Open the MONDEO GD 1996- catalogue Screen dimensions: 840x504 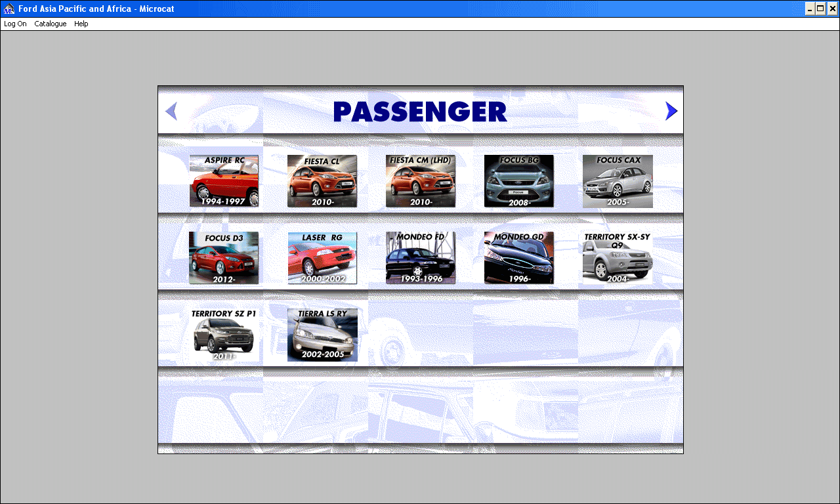[x=519, y=258]
